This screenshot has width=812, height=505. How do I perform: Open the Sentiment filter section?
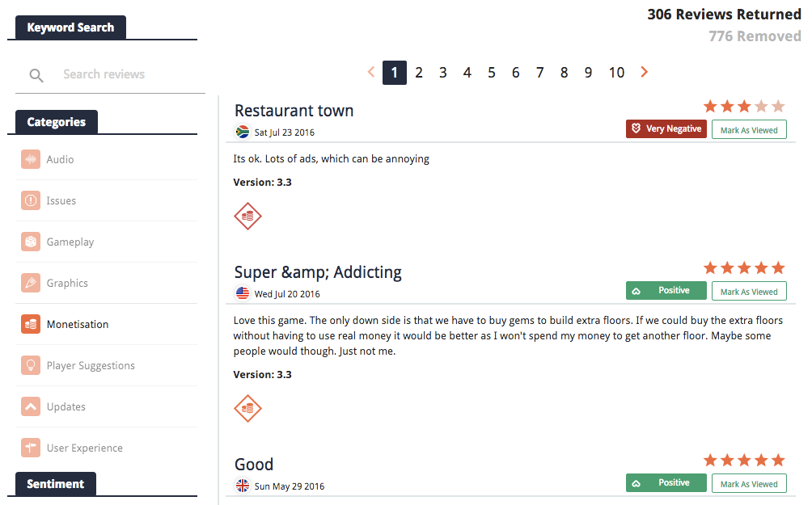(x=56, y=484)
